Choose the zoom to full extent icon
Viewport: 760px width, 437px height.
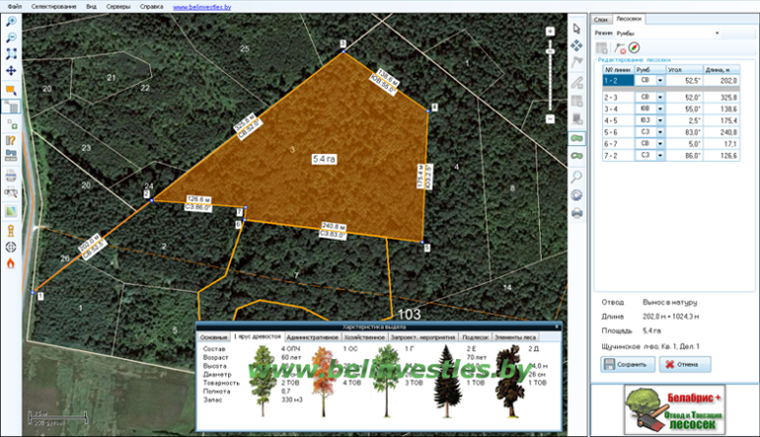tap(11, 54)
